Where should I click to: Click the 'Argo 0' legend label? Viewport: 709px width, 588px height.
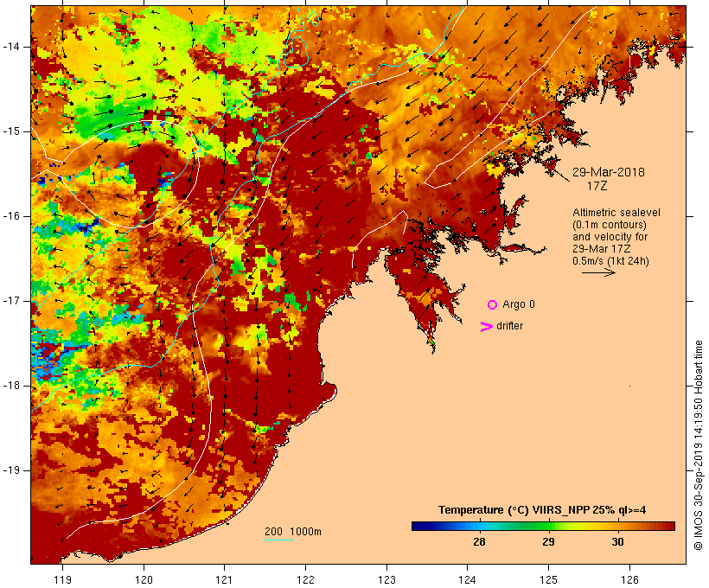tap(519, 304)
